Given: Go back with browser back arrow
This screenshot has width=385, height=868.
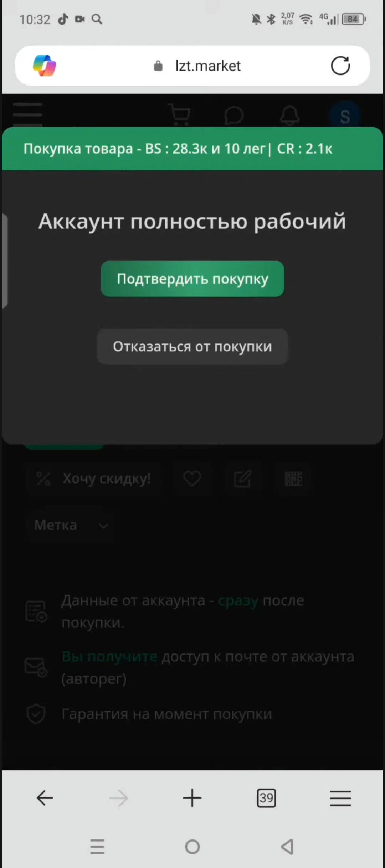Looking at the screenshot, I should (45, 798).
